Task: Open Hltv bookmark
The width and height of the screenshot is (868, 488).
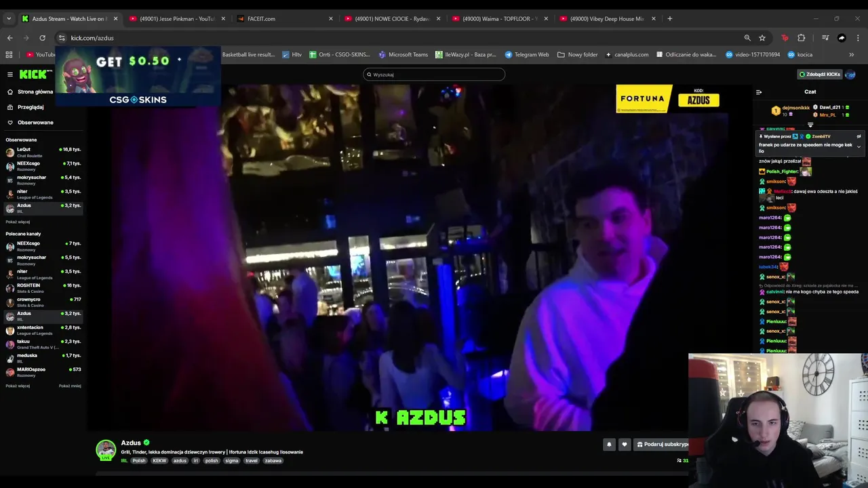Action: coord(292,54)
